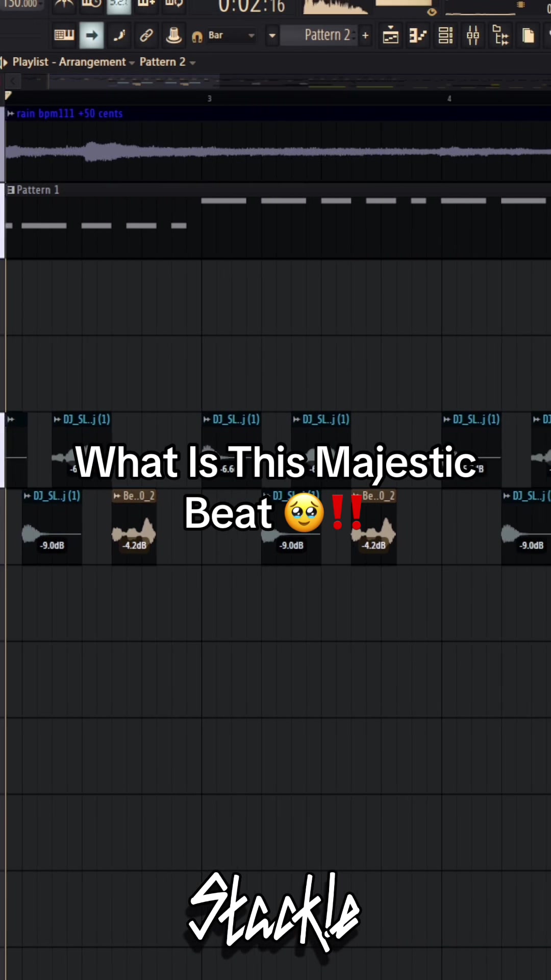Toggle the link multi-controller icon
551x980 pixels.
coord(146,35)
